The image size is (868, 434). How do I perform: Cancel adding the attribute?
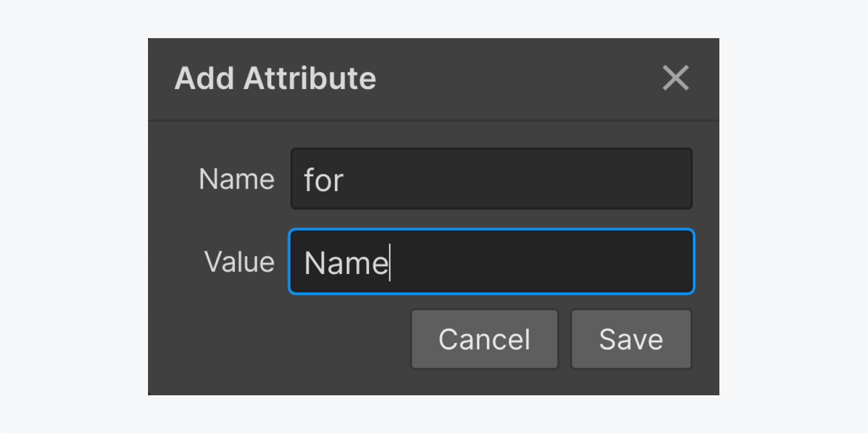point(484,339)
